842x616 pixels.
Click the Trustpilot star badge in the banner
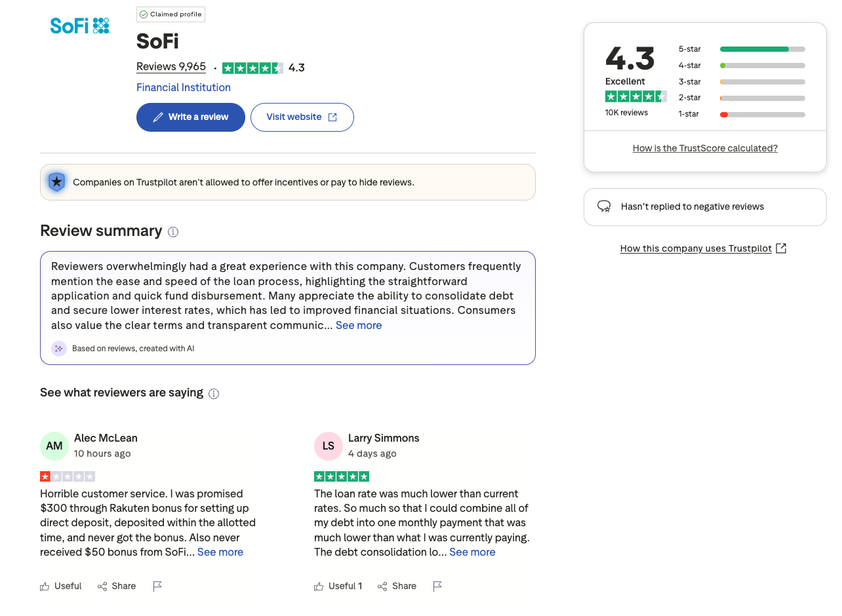(x=56, y=182)
